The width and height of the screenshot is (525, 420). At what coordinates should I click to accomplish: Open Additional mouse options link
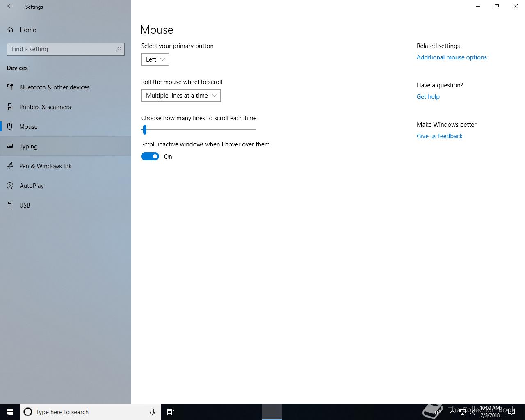[x=452, y=57]
